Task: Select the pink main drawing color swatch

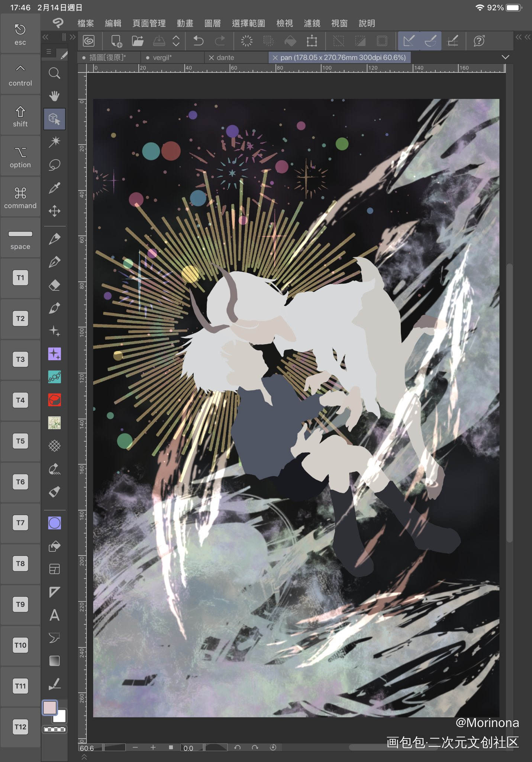Action: tap(50, 708)
